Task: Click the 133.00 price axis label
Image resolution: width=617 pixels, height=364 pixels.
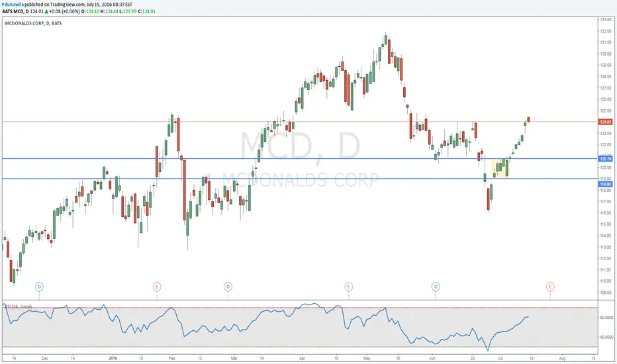Action: tap(606, 20)
